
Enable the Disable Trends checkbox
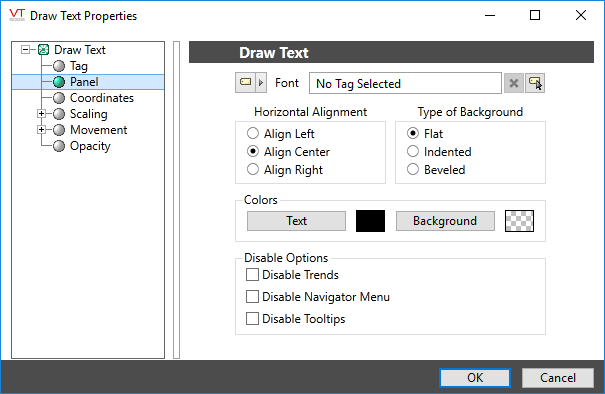click(x=252, y=275)
